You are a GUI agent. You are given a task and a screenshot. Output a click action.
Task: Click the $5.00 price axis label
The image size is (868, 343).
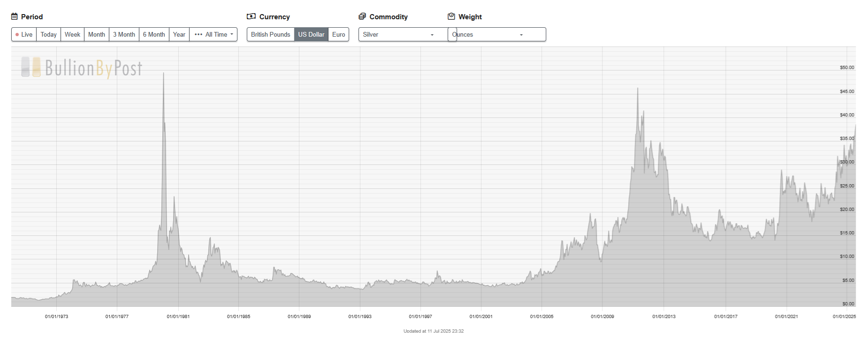click(848, 281)
